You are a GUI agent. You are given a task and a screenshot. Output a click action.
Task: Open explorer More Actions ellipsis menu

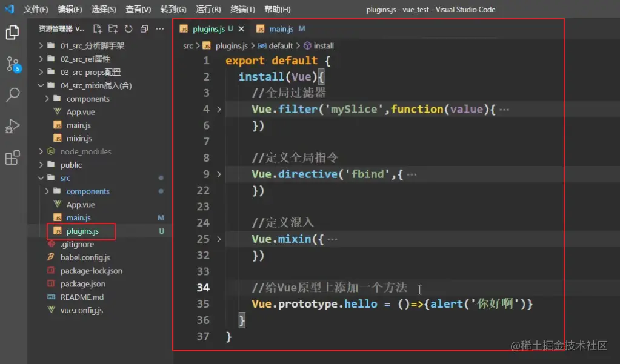[160, 29]
